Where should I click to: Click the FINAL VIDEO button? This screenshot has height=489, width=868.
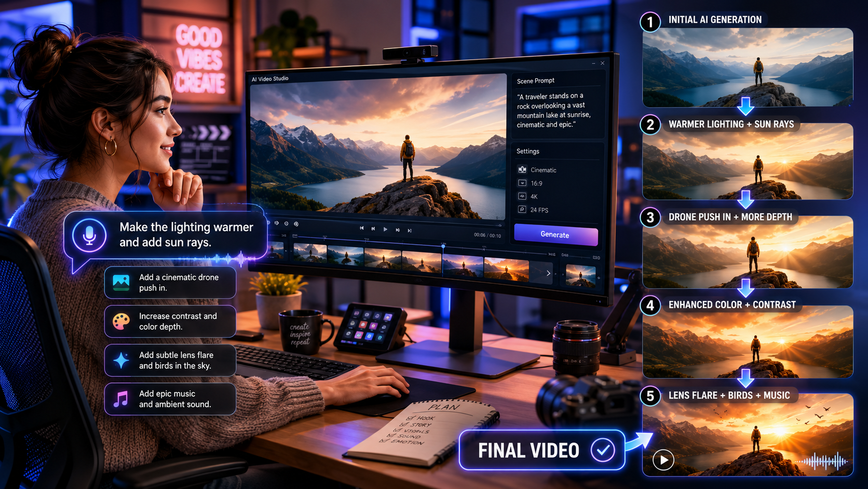(x=542, y=451)
